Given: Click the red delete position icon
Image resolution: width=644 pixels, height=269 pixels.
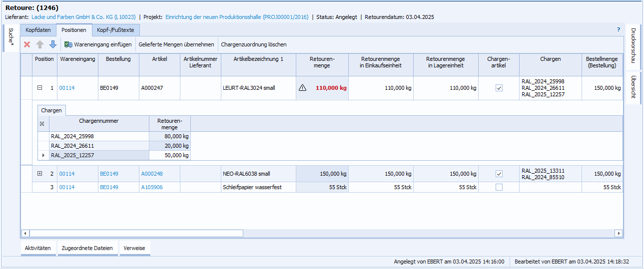Looking at the screenshot, I should (x=27, y=44).
